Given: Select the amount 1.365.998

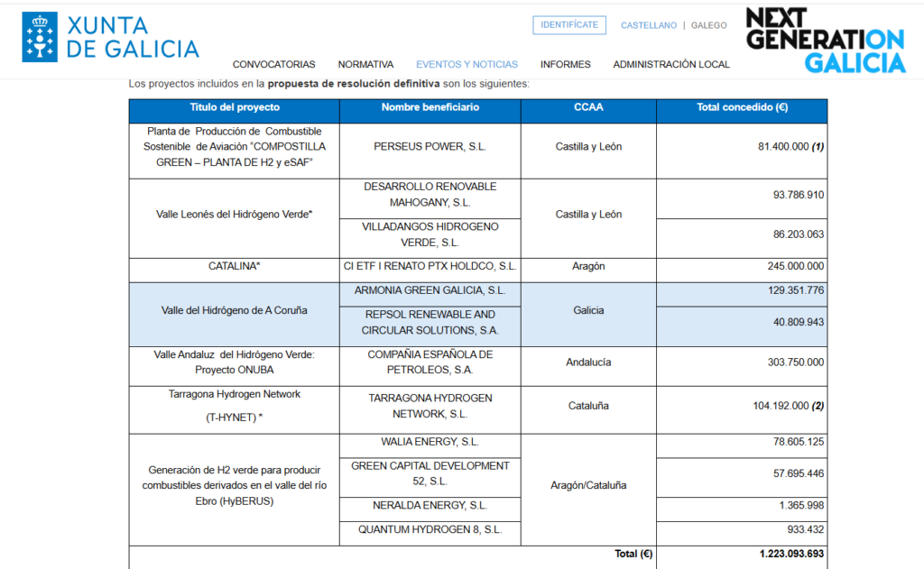Looking at the screenshot, I should [x=801, y=505].
